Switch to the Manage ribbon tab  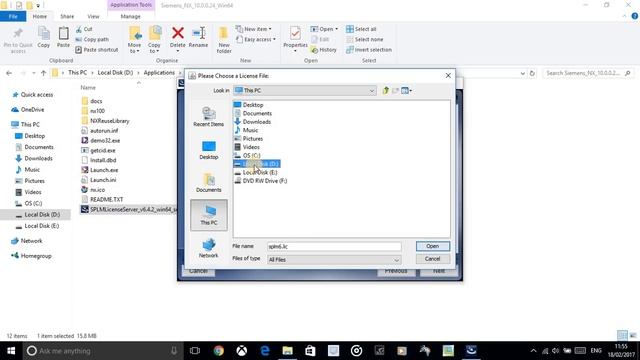(x=131, y=16)
